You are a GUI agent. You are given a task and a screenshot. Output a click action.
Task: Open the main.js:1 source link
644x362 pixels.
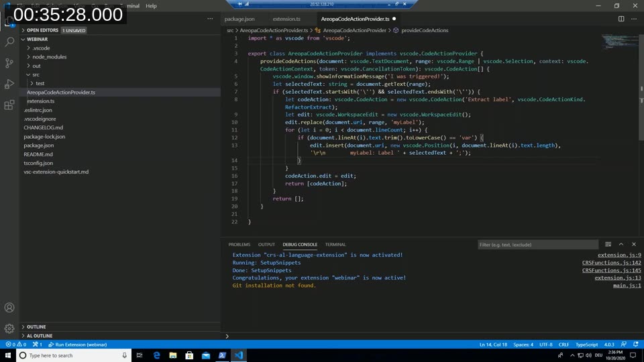(x=627, y=286)
